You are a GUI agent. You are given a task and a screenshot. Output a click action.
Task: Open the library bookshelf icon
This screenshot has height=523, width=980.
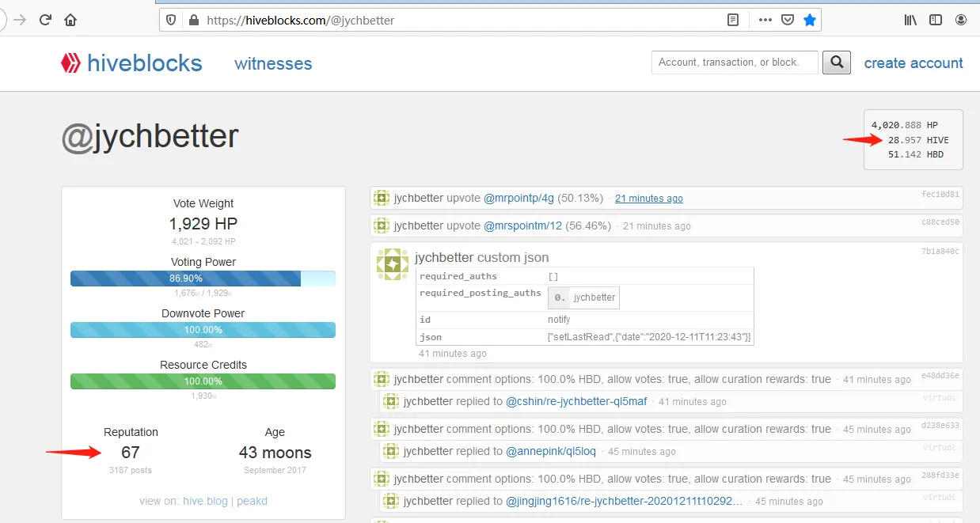pos(910,20)
